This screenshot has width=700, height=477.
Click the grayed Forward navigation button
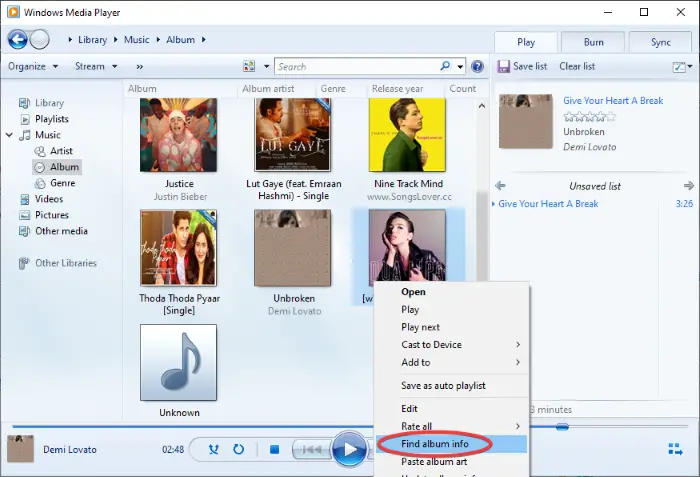click(x=39, y=40)
